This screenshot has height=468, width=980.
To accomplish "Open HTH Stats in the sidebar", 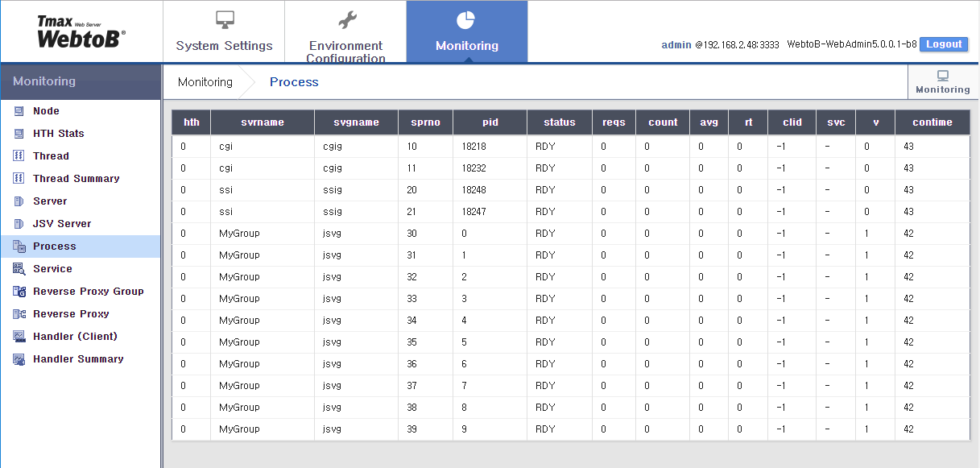I will click(81, 134).
